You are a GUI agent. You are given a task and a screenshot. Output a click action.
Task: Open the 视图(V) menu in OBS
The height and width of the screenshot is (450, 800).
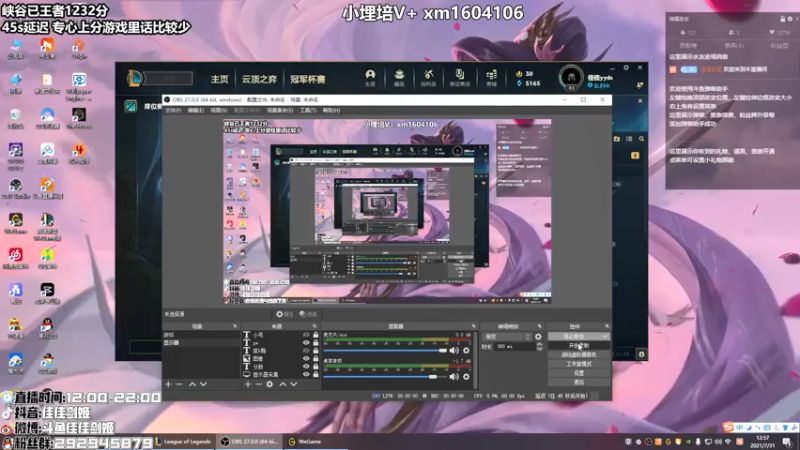coord(218,110)
